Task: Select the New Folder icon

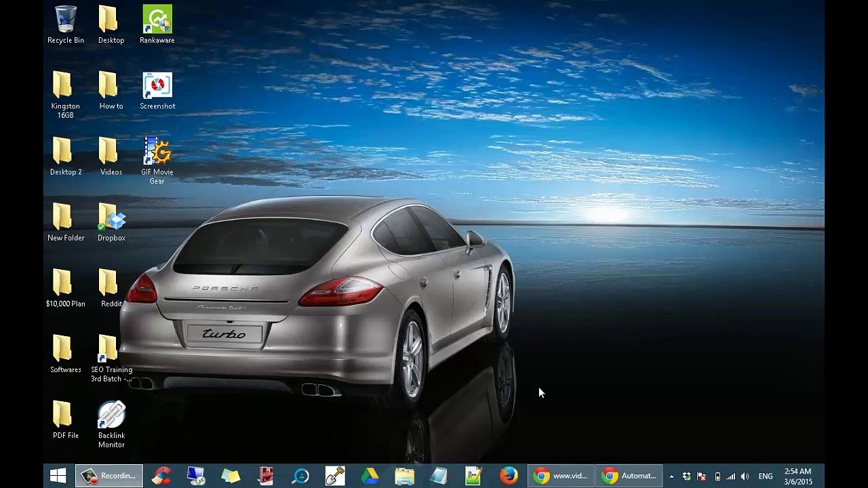Action: [x=66, y=222]
